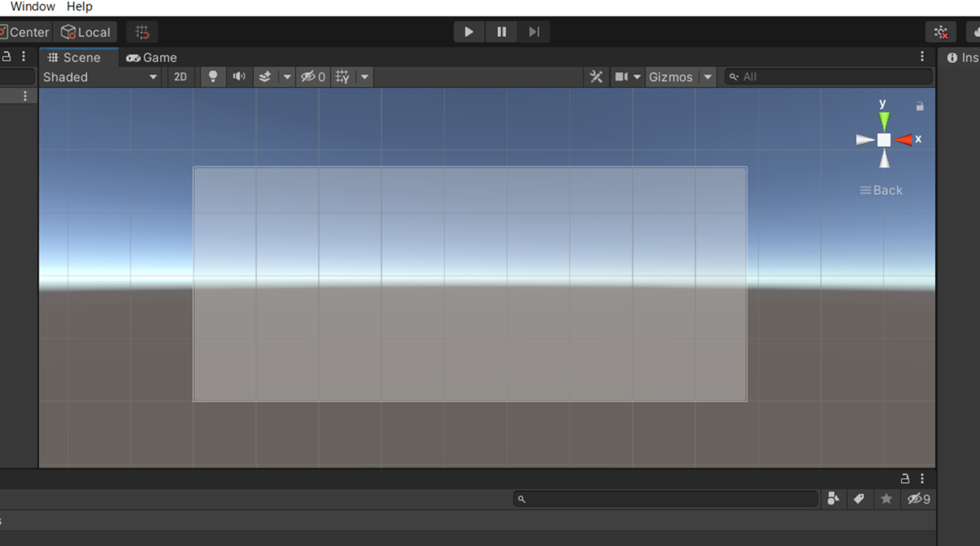
Task: Toggle grid snapping in the top toolbar
Action: pos(142,31)
